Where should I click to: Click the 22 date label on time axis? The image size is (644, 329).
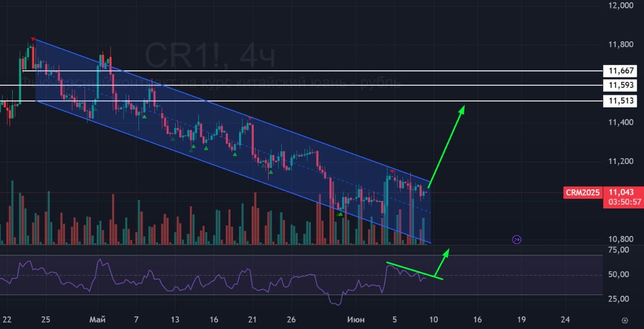coord(6,320)
